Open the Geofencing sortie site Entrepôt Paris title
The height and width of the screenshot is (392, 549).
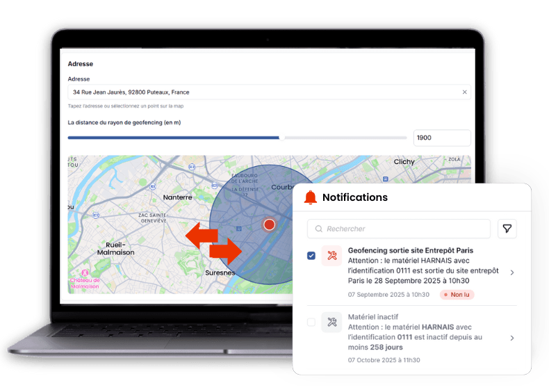point(410,250)
